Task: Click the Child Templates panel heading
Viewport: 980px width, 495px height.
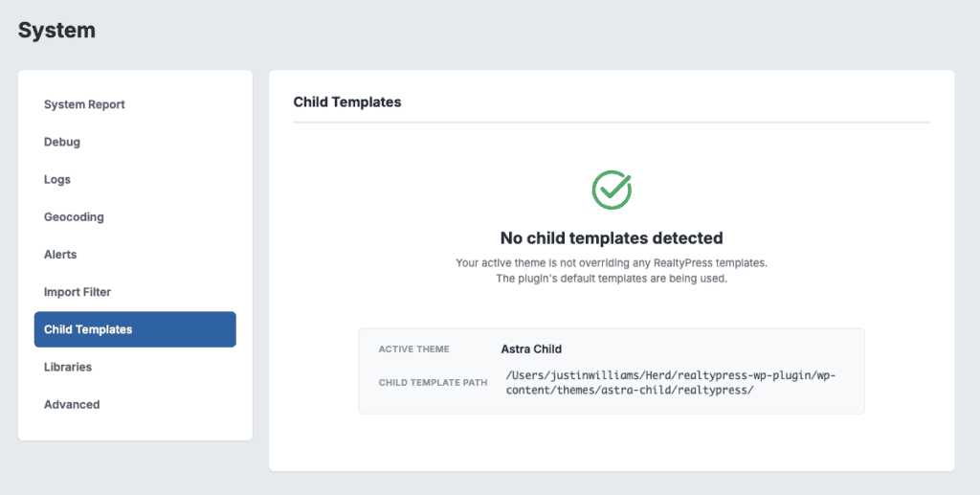Action: tap(347, 101)
